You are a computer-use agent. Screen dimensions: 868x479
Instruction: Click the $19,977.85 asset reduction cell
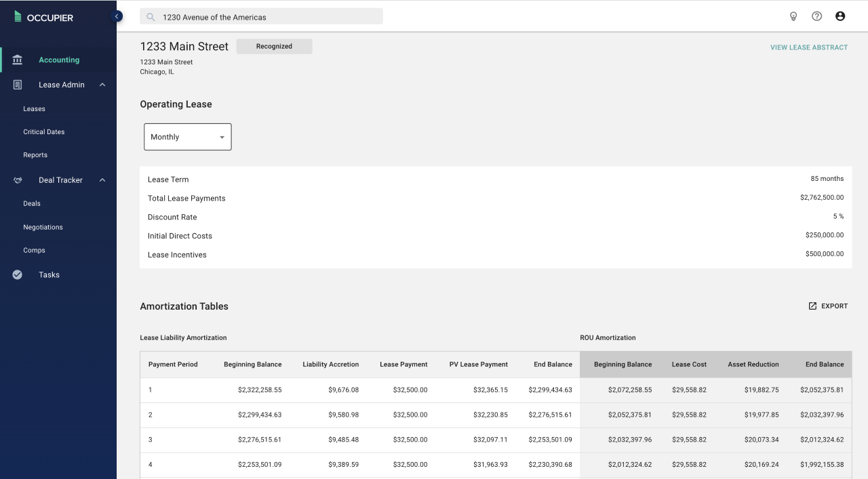762,415
